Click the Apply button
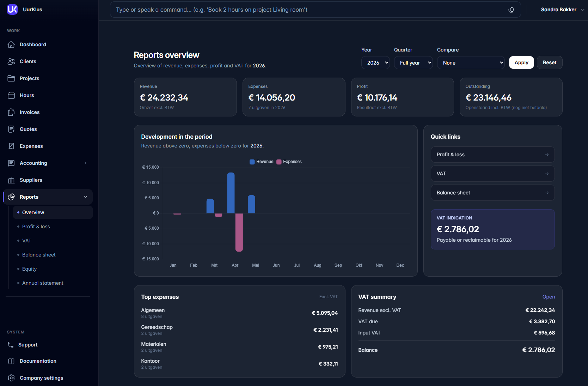Screen dimensions: 588x386 521,62
